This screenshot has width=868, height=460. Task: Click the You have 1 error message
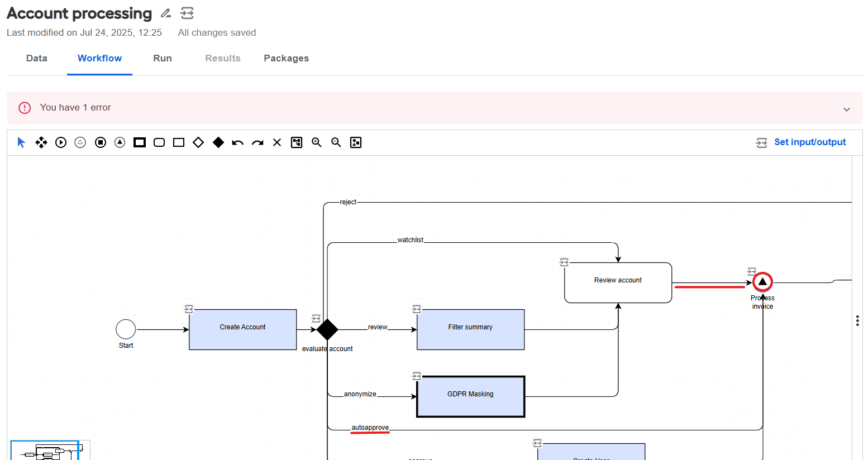click(75, 107)
